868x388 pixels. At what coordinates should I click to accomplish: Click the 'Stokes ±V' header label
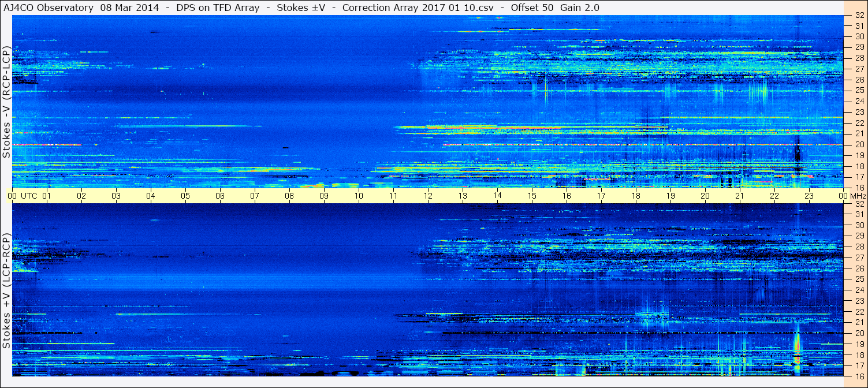point(301,8)
